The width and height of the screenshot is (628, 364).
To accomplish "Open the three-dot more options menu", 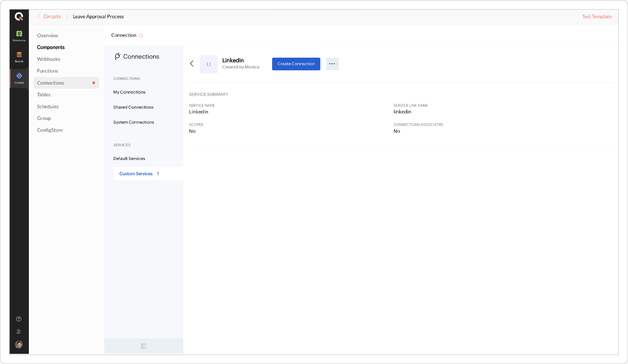I will (x=332, y=64).
